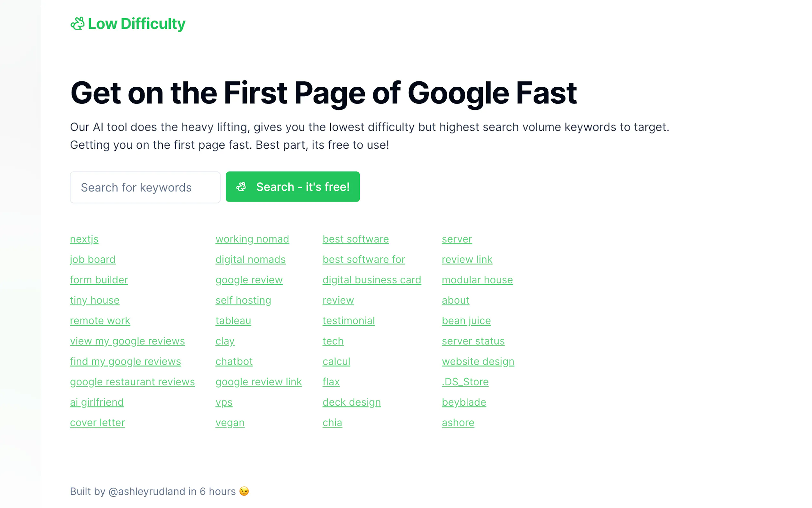Viewport: 812px width, 508px height.
Task: Click the rabbit logo icon
Action: coord(77,24)
